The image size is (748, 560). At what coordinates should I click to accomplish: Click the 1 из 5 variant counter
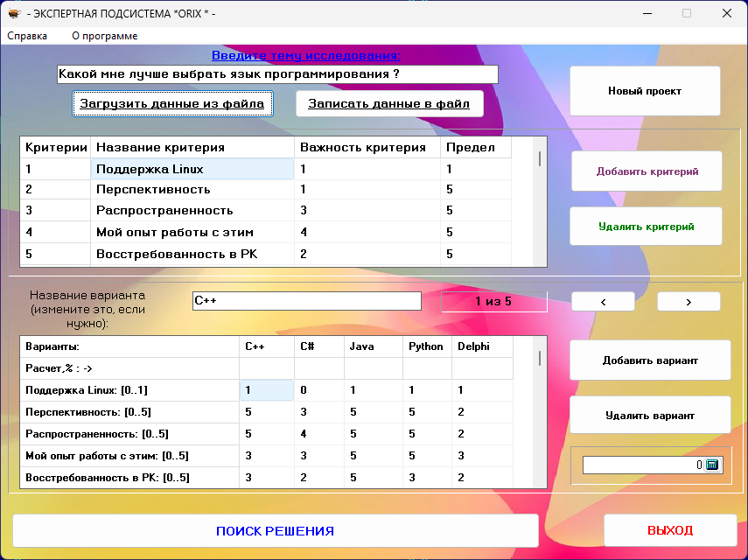tap(493, 302)
